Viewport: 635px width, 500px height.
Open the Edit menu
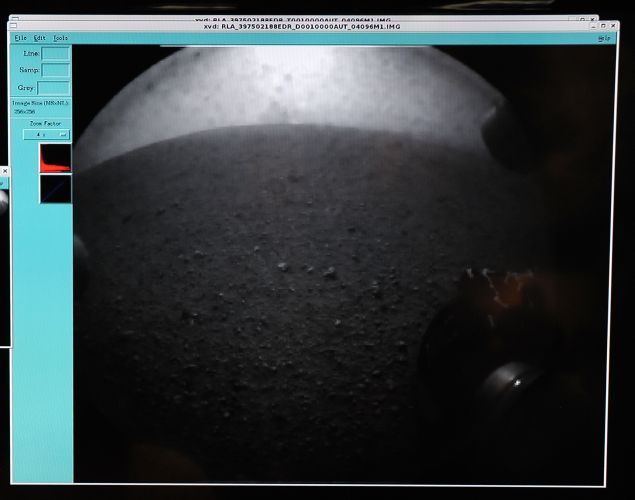click(40, 38)
